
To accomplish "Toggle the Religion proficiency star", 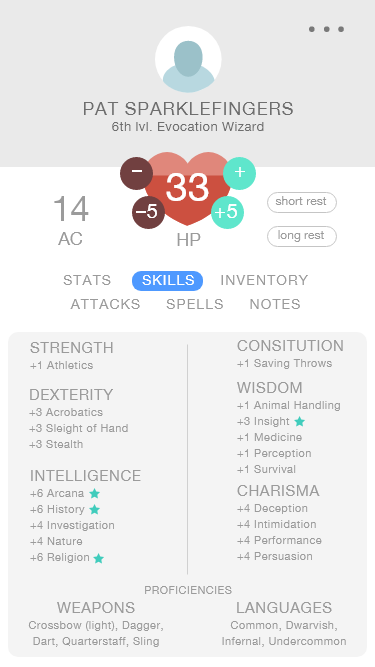I will pyautogui.click(x=99, y=558).
